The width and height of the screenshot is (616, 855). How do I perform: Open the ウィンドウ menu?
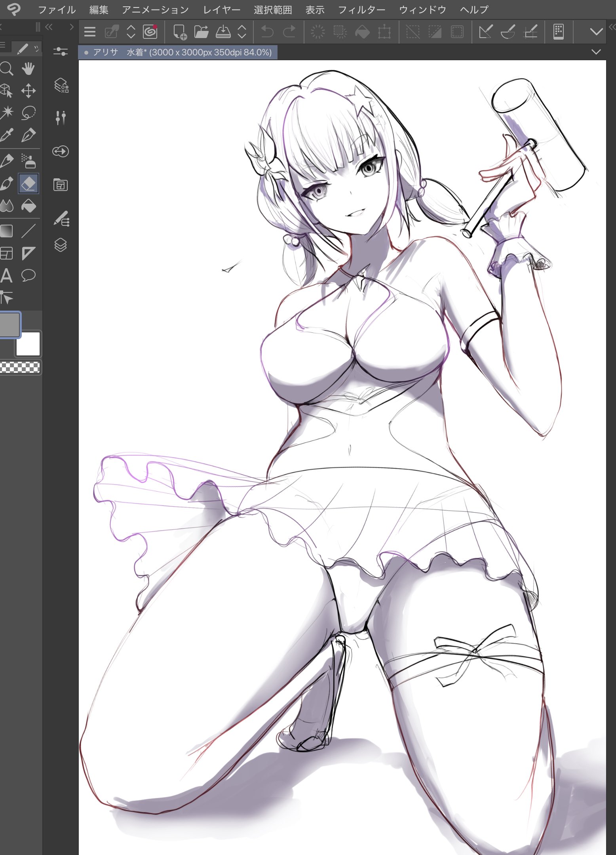coord(422,10)
